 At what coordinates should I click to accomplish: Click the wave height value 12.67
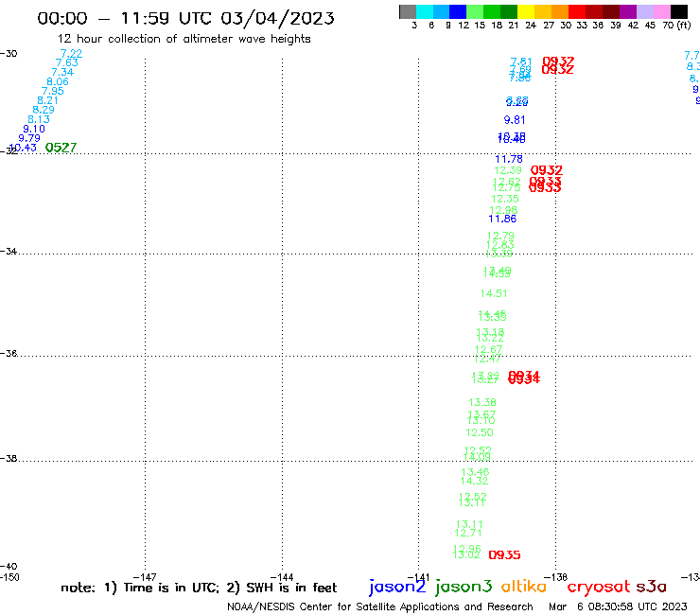(488, 349)
